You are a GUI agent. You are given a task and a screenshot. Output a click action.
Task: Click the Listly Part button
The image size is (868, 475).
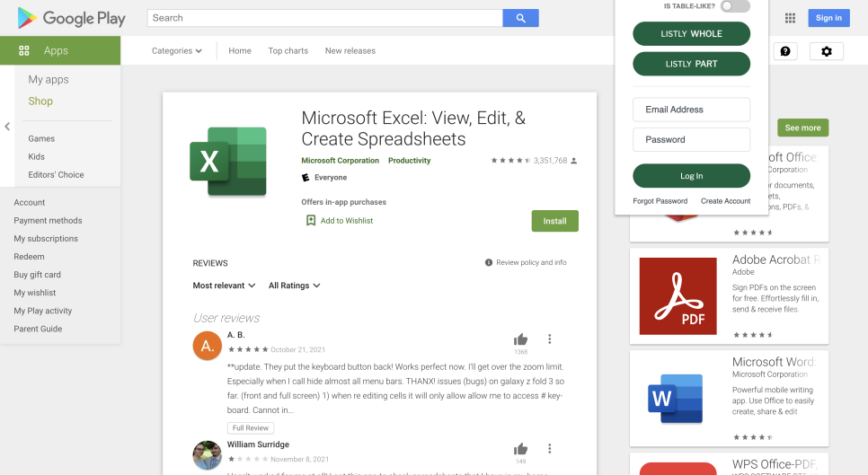click(x=691, y=64)
